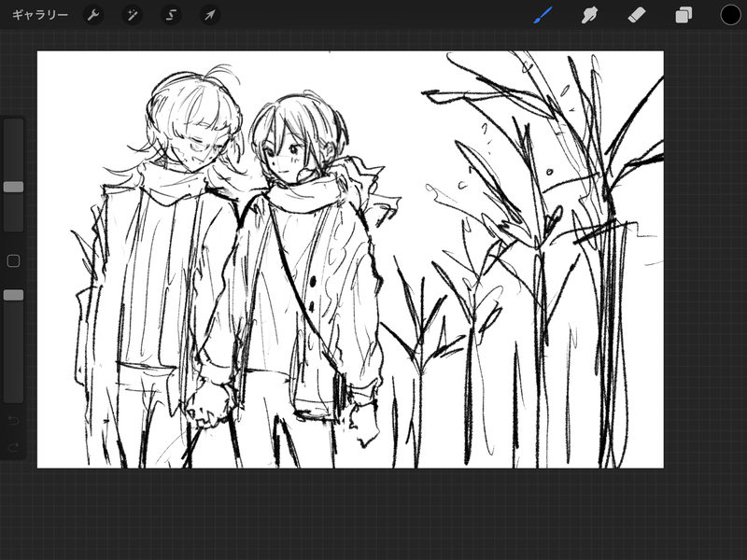747x560 pixels.
Task: Activate the Transform arrow tool
Action: click(x=209, y=15)
